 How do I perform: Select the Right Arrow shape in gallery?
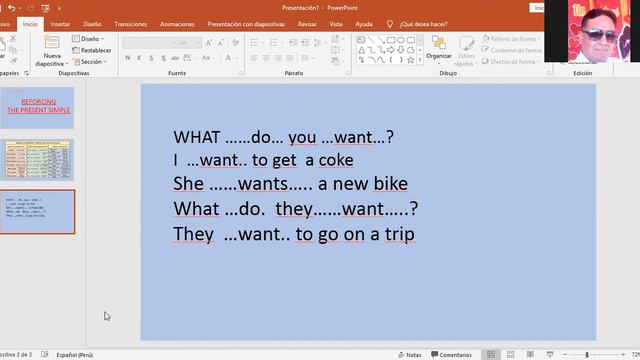391,50
